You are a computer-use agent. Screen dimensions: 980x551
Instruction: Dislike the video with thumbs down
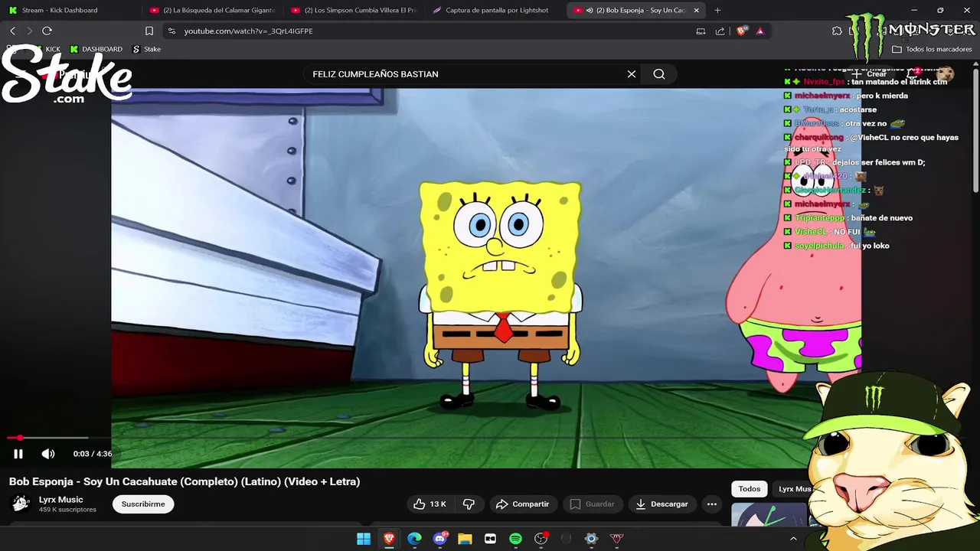click(x=469, y=504)
